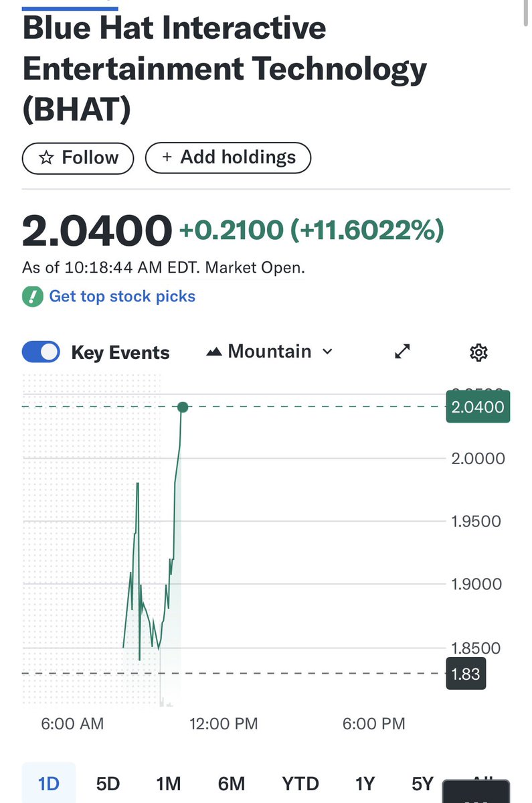Click the 2.0400 price label on chart axis
The width and height of the screenshot is (532, 803).
478,407
